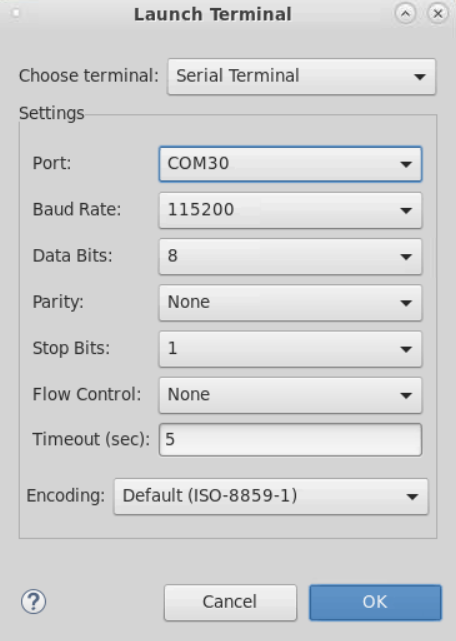Click the arrow on Encoding combo box
This screenshot has height=641, width=456.
(412, 497)
